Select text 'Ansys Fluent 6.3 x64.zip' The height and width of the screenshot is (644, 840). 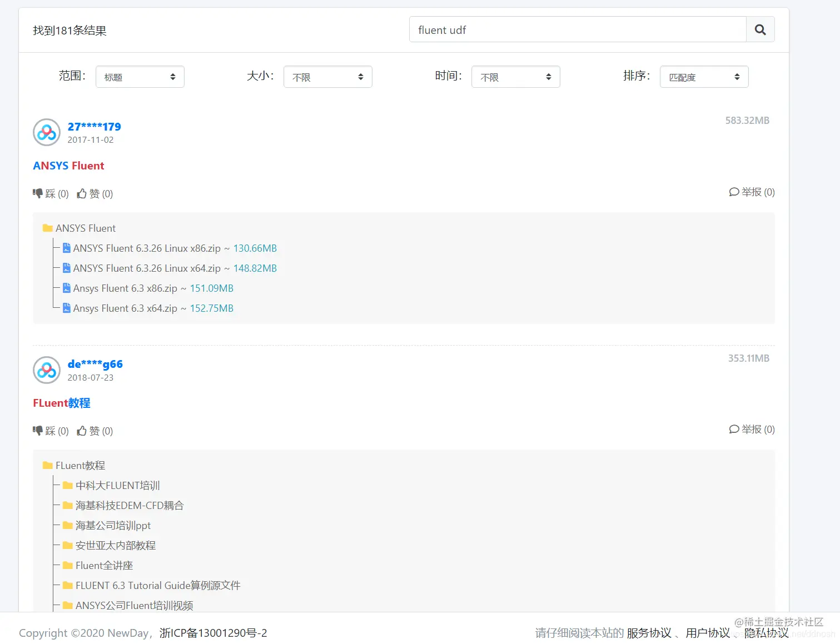(125, 308)
